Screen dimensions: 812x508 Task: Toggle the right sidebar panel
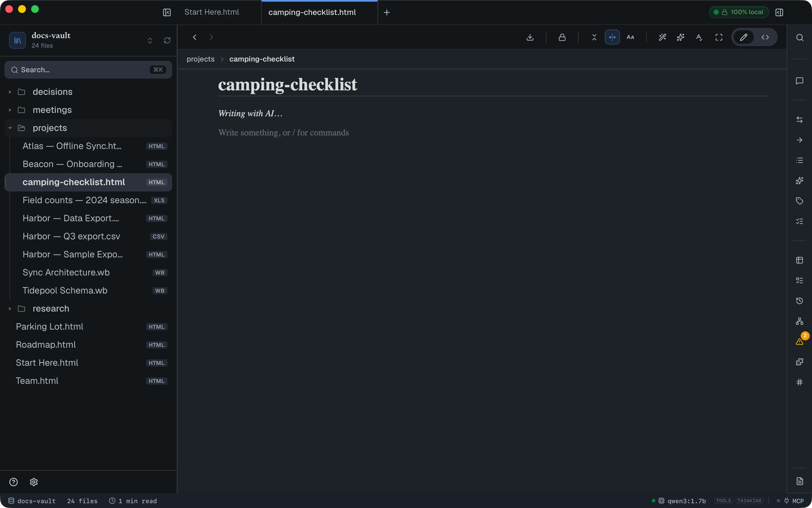[779, 12]
